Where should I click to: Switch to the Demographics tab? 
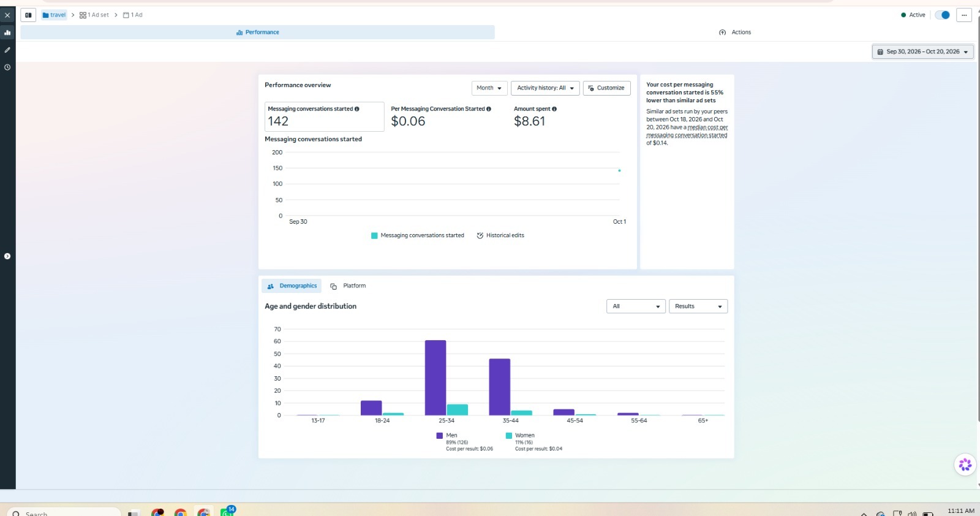[x=292, y=286]
